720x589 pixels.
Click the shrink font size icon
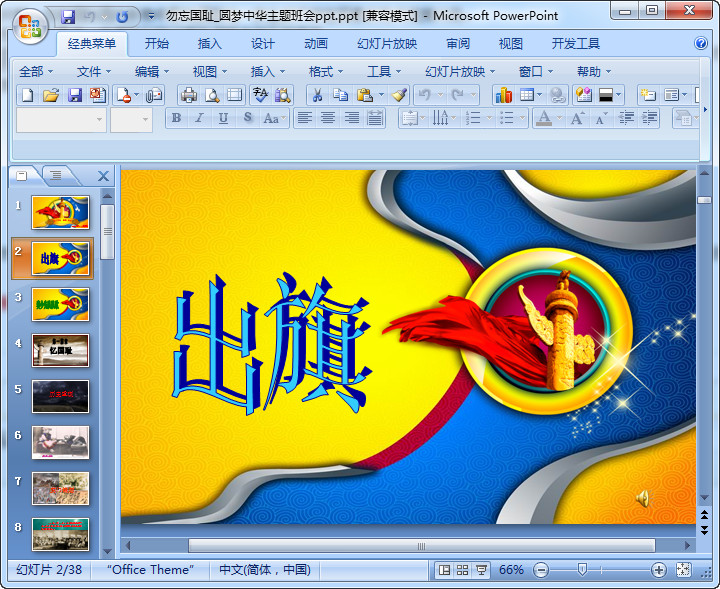pyautogui.click(x=601, y=118)
